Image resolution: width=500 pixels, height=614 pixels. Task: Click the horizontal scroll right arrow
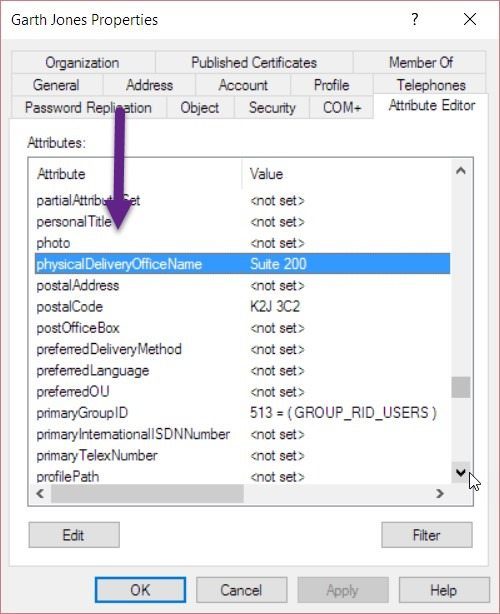[440, 493]
